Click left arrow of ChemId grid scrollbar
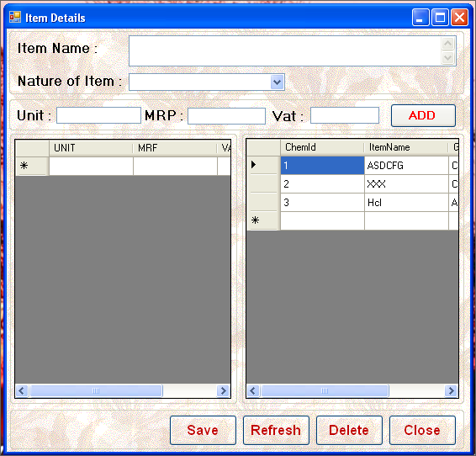Image resolution: width=476 pixels, height=456 pixels. (253, 390)
